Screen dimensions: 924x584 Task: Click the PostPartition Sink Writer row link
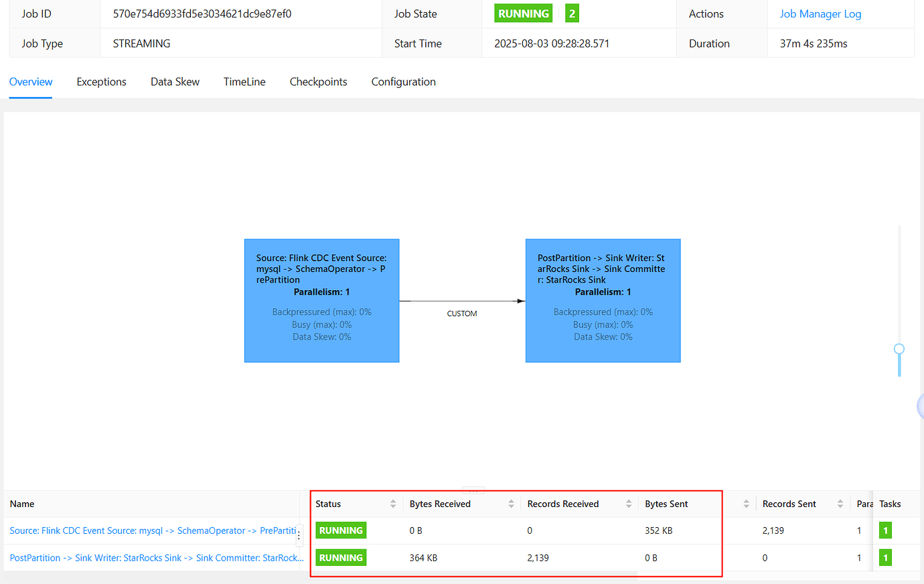pos(154,557)
